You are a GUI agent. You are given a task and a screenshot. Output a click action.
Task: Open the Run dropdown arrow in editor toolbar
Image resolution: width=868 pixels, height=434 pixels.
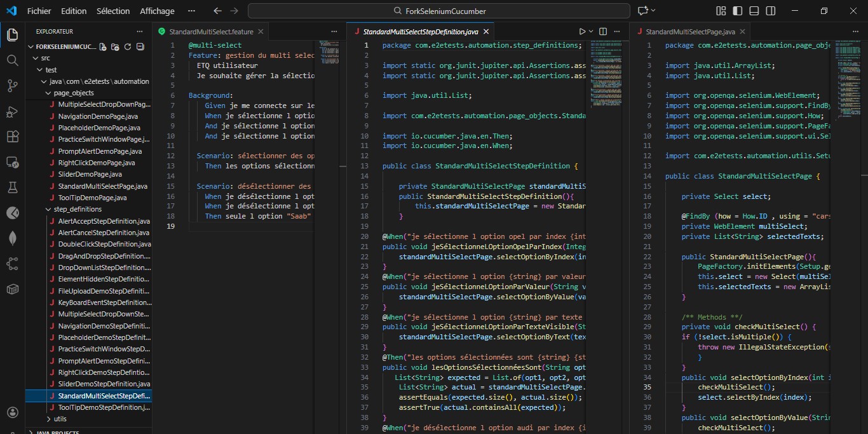click(x=591, y=32)
